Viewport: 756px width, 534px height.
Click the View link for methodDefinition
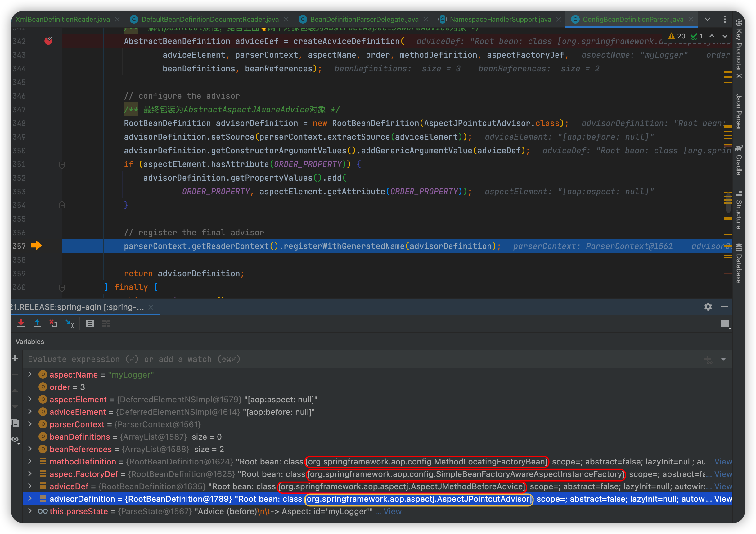tap(723, 462)
